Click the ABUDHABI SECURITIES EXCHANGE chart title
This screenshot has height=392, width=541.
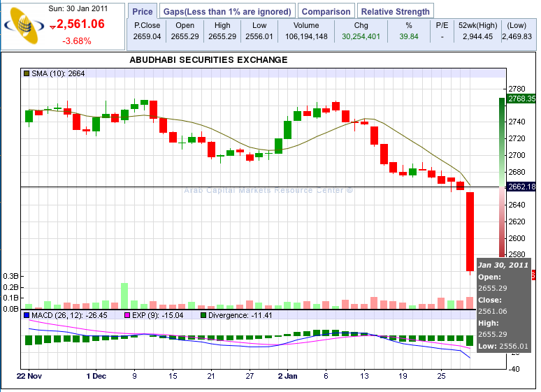point(208,59)
